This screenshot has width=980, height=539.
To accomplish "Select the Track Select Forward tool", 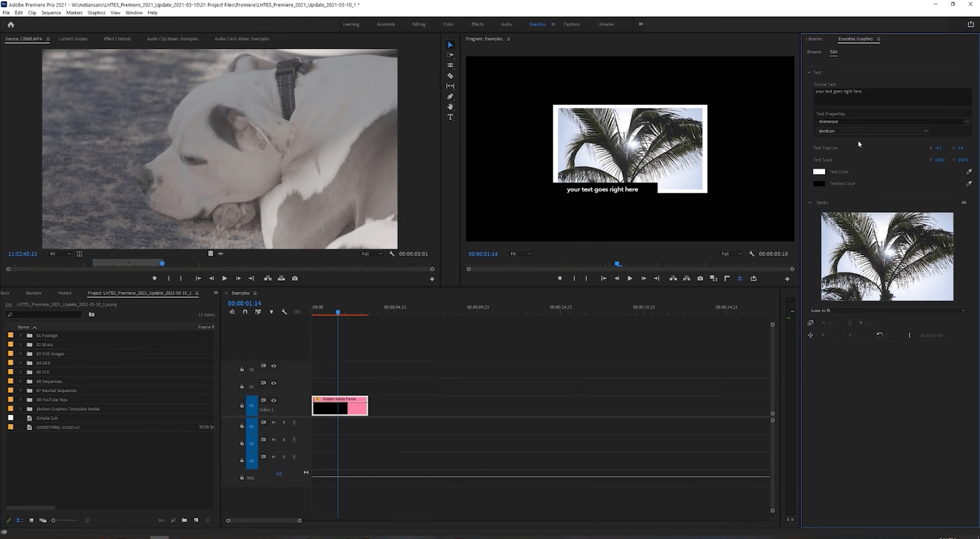I will tap(450, 55).
